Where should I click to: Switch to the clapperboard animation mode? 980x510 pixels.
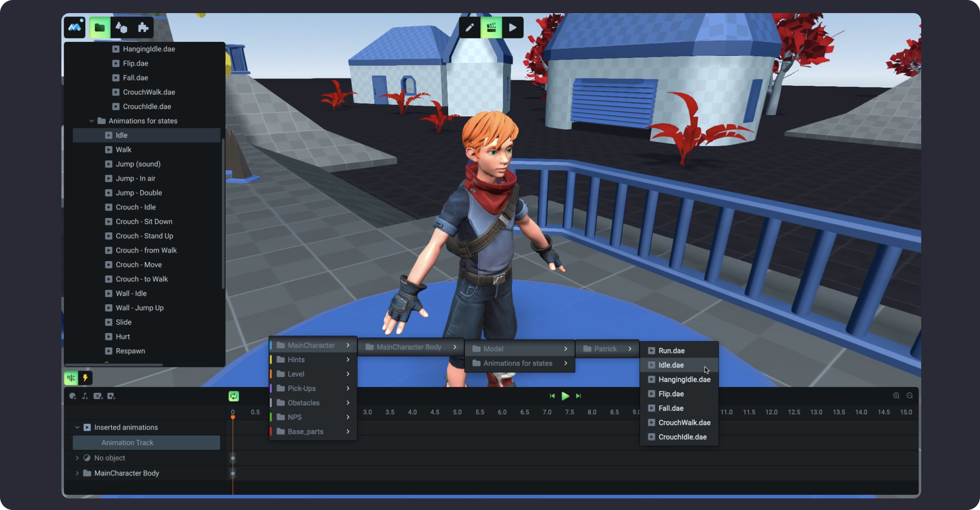pyautogui.click(x=491, y=28)
